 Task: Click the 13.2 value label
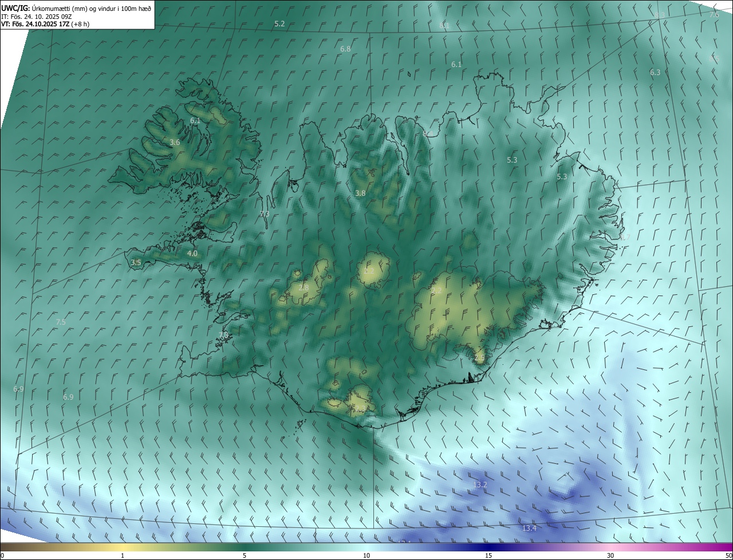(480, 485)
